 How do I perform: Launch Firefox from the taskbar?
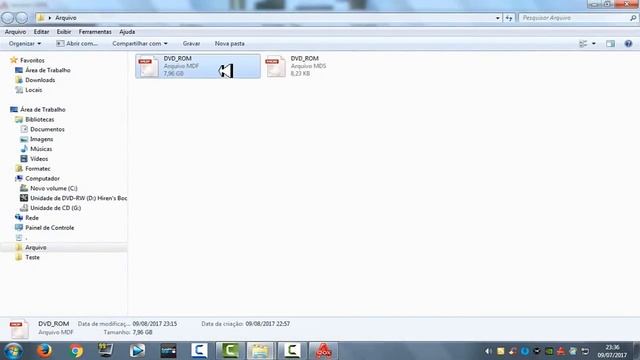click(x=44, y=351)
